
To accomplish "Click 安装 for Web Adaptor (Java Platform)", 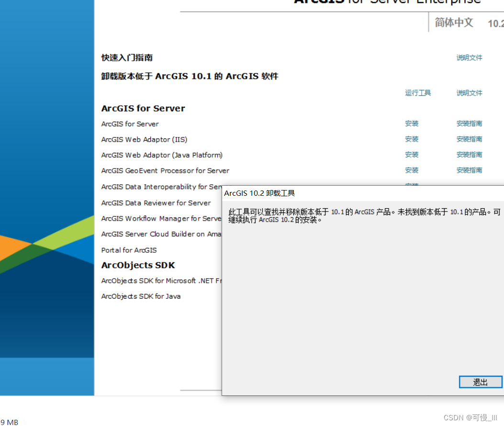I will coord(412,155).
